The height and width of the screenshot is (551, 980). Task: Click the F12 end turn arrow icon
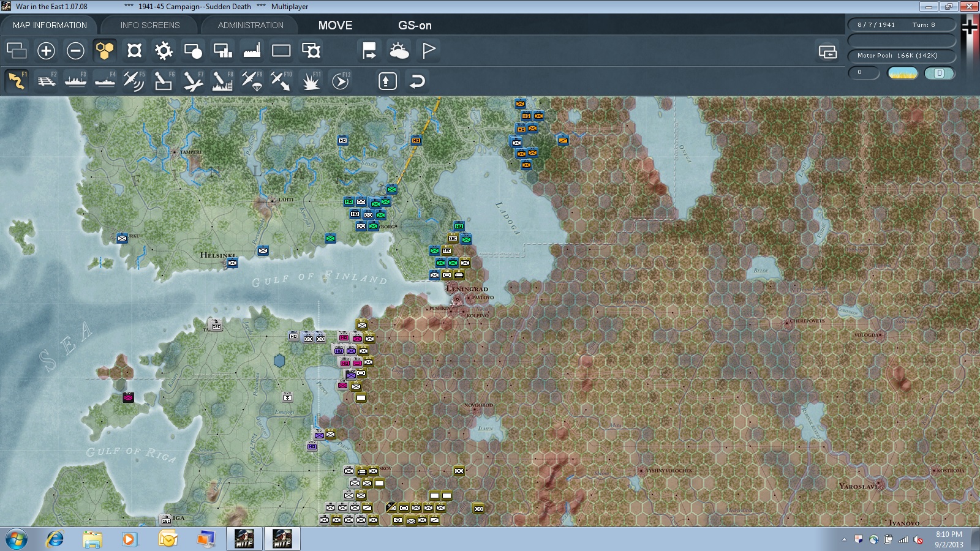[340, 81]
